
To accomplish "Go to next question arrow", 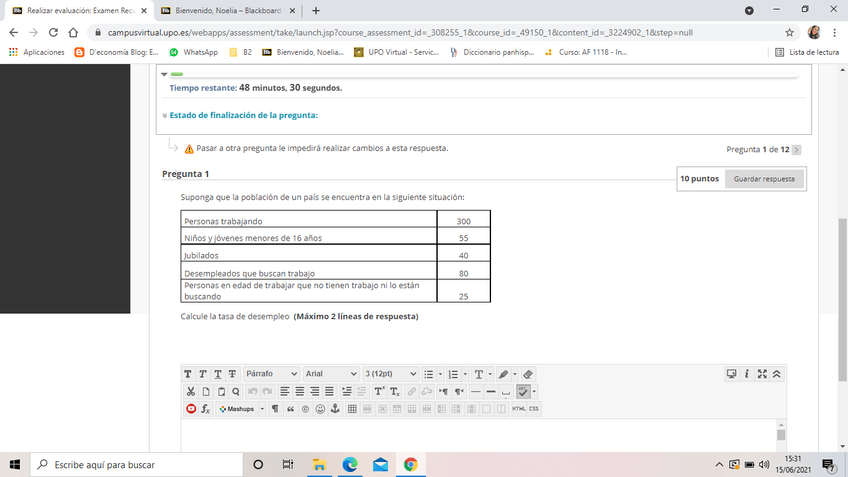I will (x=796, y=149).
